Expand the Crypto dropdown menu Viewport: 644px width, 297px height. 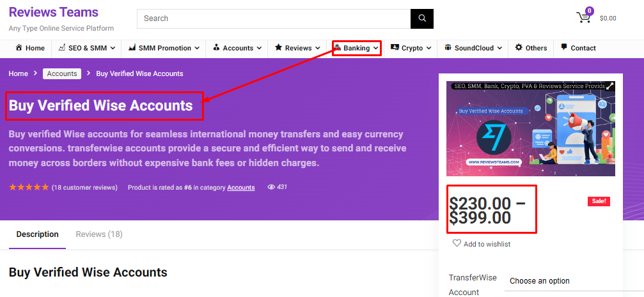coord(428,48)
